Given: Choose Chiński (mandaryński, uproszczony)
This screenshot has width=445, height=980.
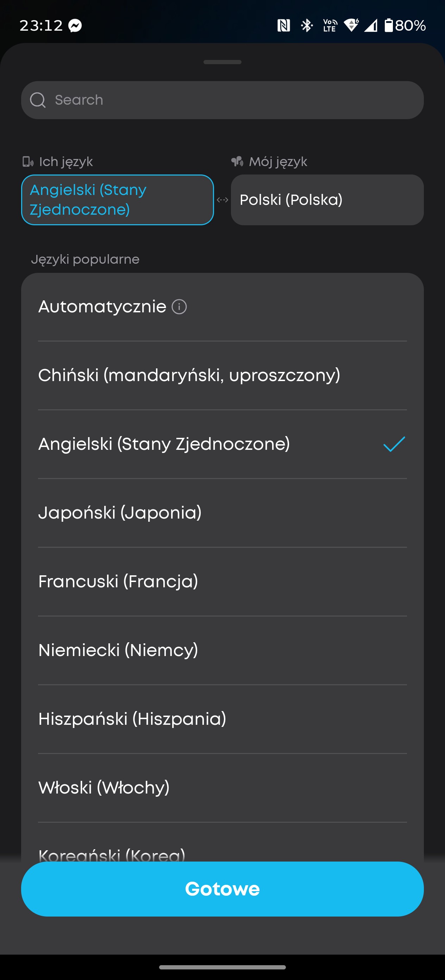Looking at the screenshot, I should coord(189,375).
